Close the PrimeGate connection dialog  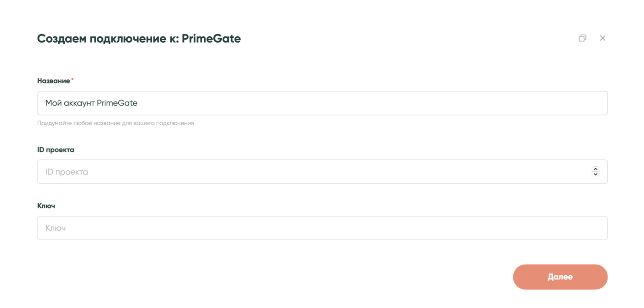tap(603, 38)
